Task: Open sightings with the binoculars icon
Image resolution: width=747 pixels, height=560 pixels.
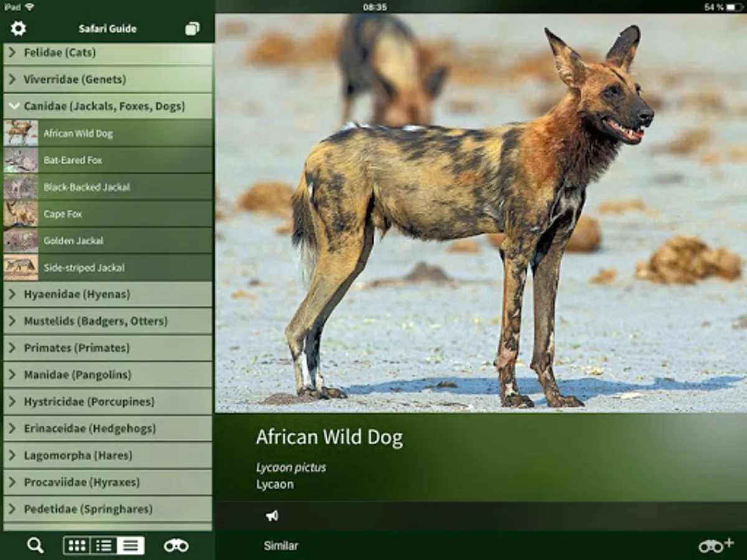Action: (x=176, y=546)
